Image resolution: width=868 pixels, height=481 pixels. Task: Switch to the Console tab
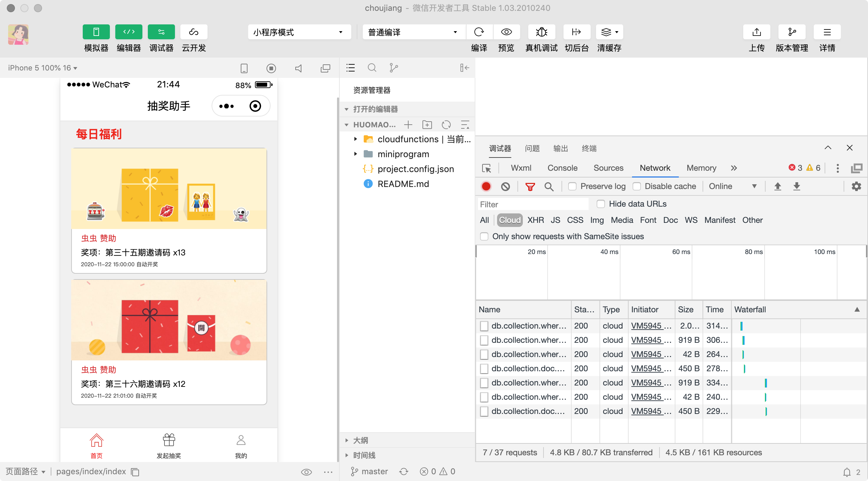tap(562, 168)
